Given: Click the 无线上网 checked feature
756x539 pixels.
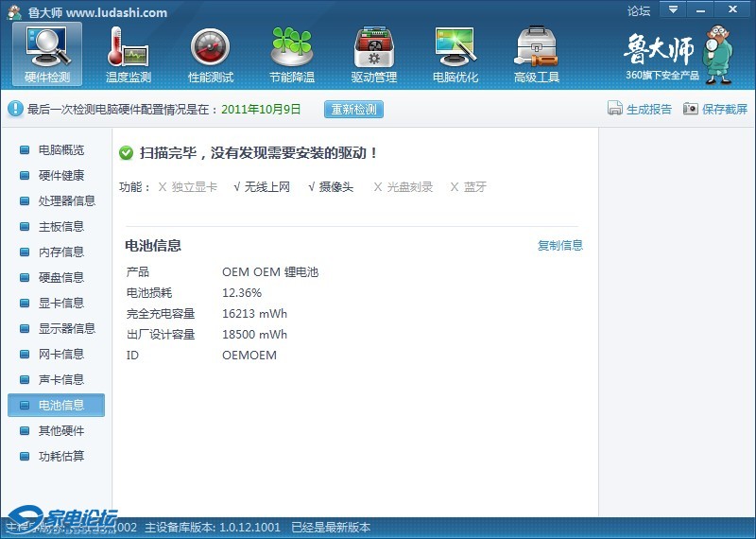Looking at the screenshot, I should click(266, 187).
